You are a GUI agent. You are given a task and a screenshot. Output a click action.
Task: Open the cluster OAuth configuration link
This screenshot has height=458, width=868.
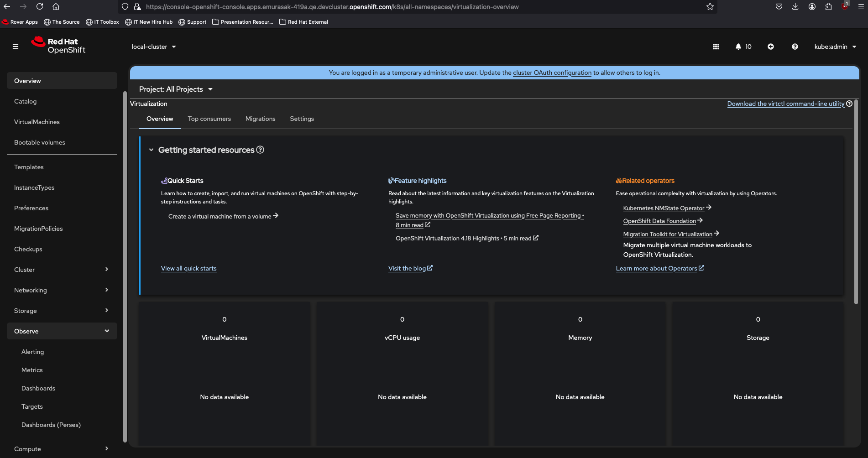pos(552,73)
